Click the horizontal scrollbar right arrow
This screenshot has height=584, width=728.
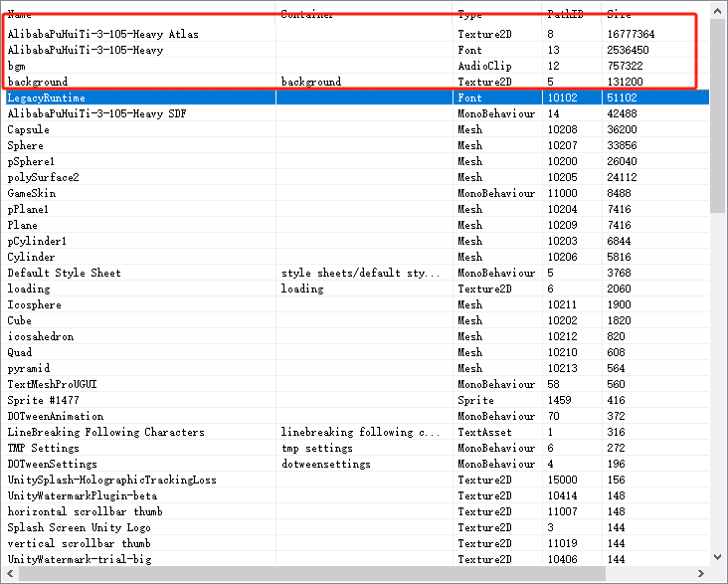click(701, 573)
